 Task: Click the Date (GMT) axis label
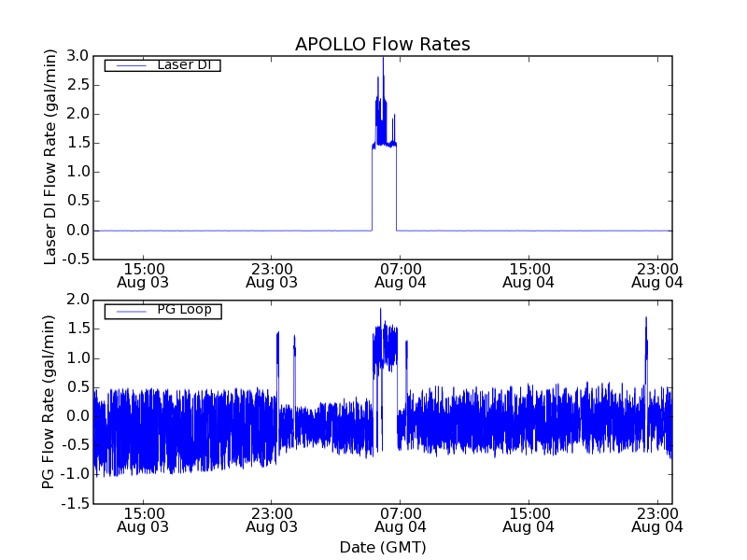coord(383,548)
